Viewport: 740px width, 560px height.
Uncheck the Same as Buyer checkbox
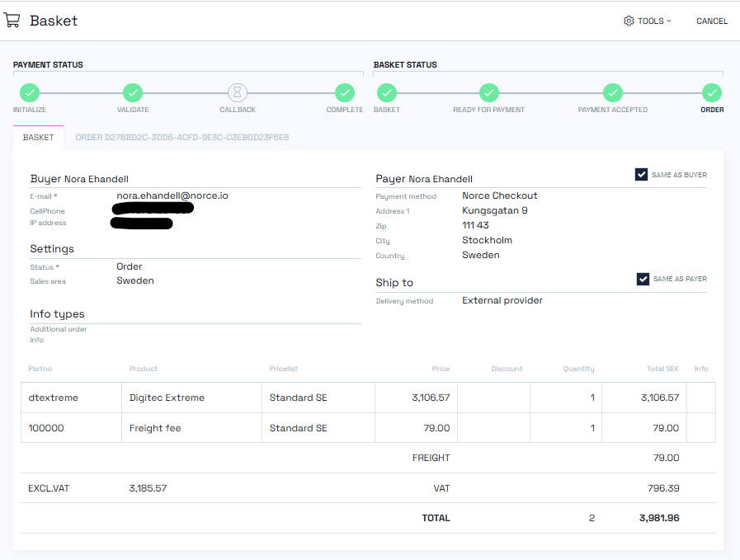tap(641, 175)
